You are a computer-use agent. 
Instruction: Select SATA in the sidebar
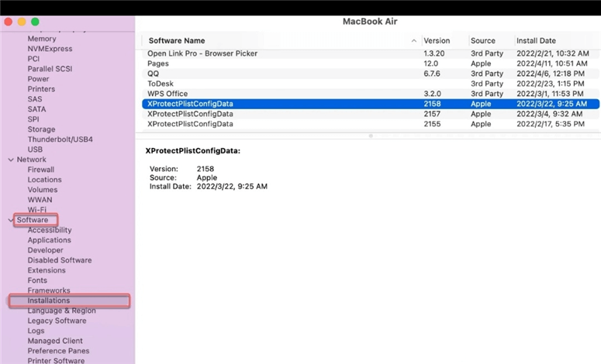coord(36,109)
